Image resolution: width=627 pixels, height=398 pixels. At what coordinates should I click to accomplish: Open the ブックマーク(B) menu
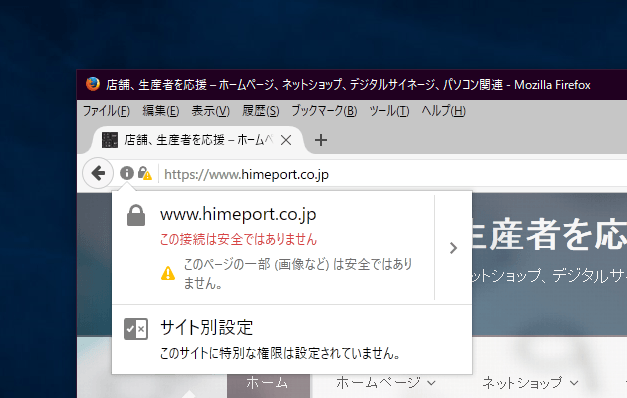[324, 111]
